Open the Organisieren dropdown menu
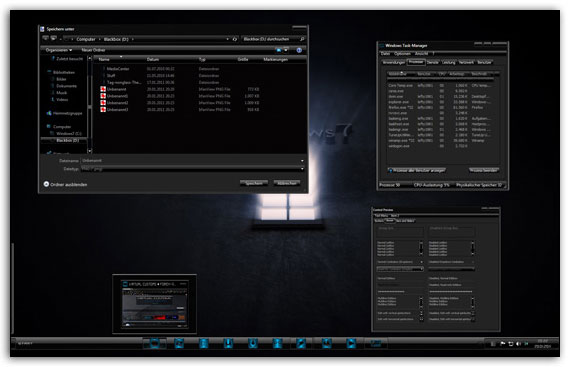The height and width of the screenshot is (367, 570). (59, 50)
